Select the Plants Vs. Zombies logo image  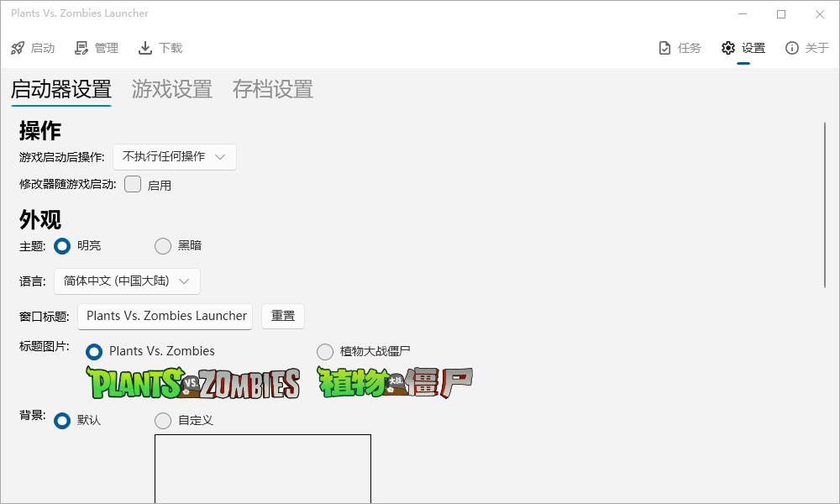pyautogui.click(x=193, y=383)
